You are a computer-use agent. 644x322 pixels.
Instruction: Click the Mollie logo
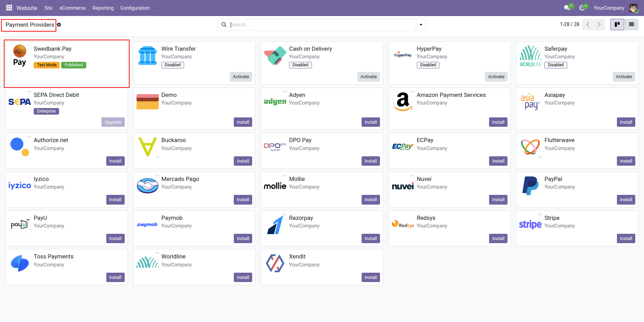click(x=275, y=186)
